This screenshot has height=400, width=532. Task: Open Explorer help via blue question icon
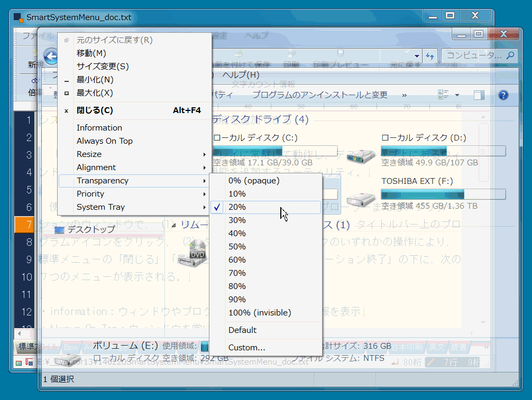click(503, 95)
